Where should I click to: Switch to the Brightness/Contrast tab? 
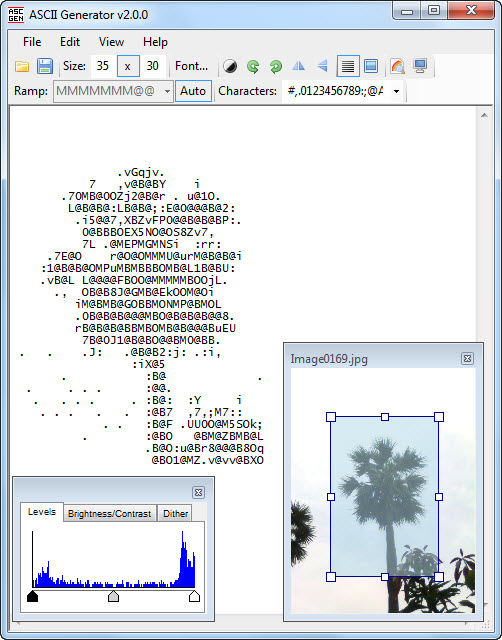(x=109, y=513)
